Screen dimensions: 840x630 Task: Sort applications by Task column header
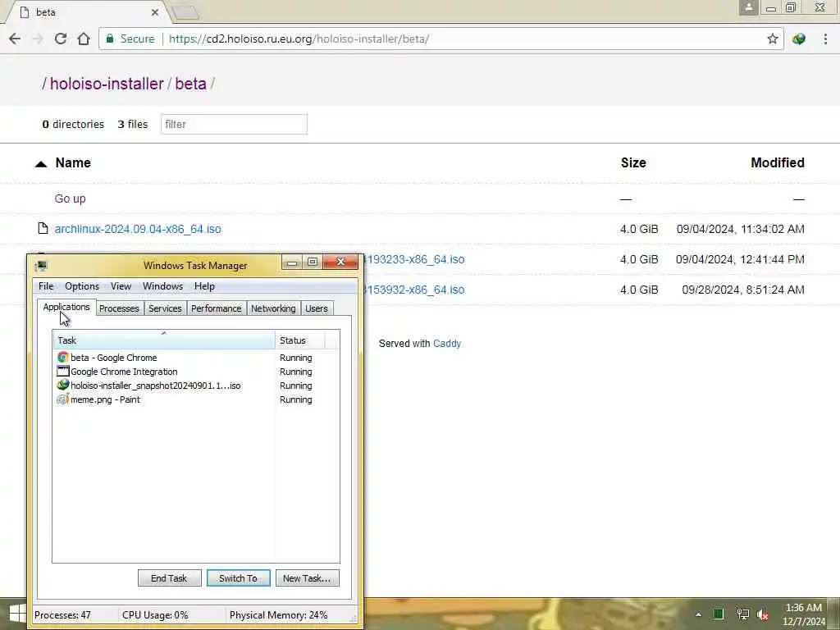(x=164, y=340)
